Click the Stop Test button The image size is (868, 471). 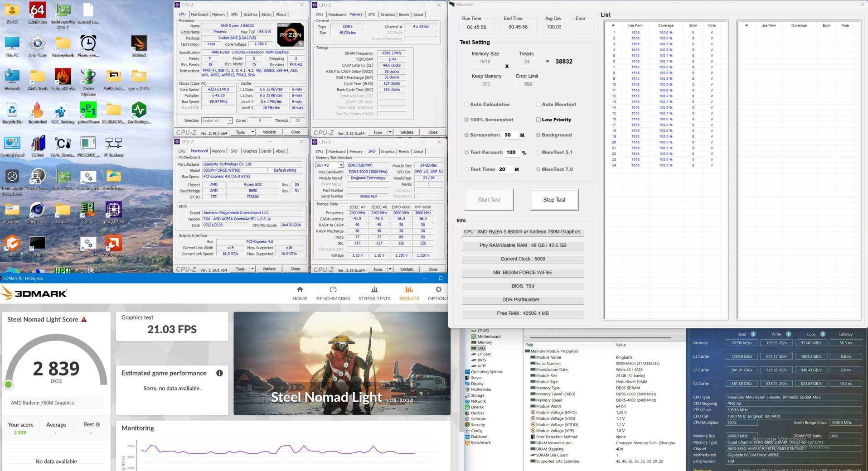[554, 200]
